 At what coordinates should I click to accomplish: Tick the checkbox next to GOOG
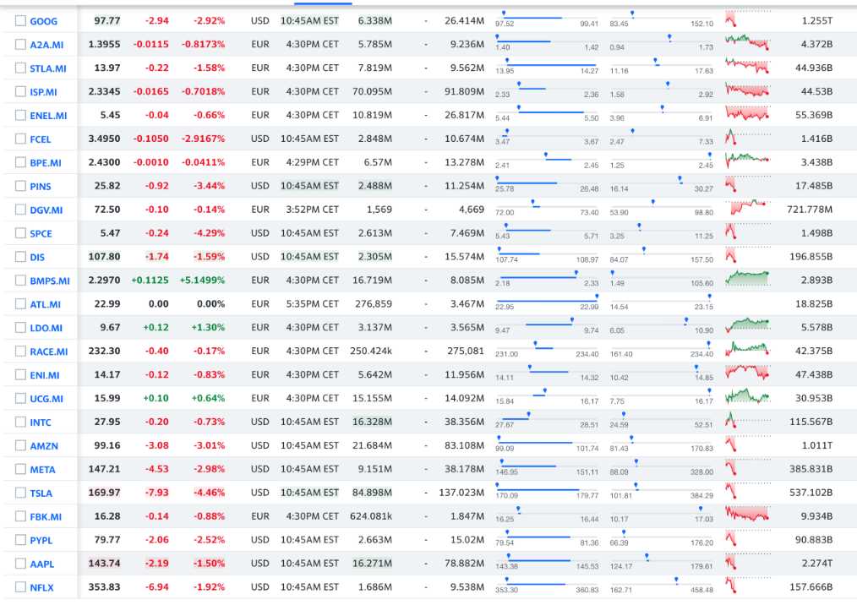coord(20,21)
